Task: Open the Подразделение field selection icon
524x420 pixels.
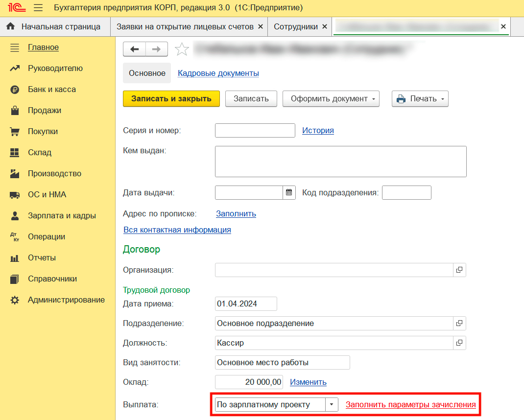Action: click(x=459, y=323)
